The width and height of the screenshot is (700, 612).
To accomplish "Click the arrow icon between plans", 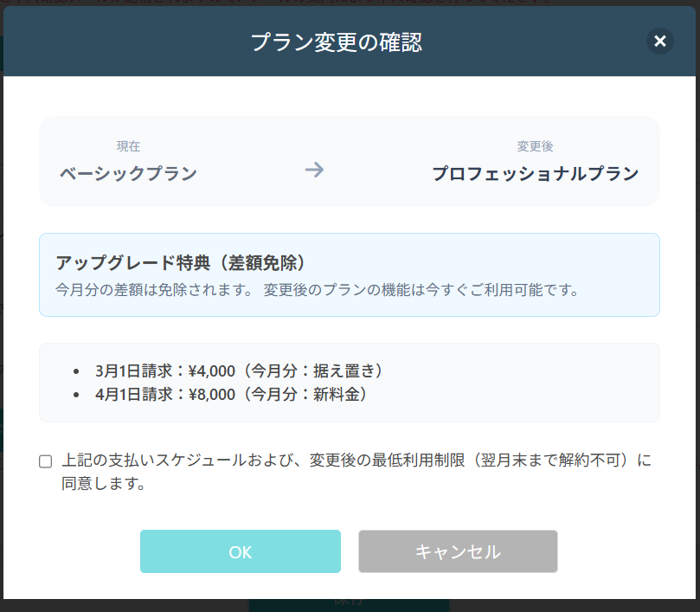I will [314, 170].
